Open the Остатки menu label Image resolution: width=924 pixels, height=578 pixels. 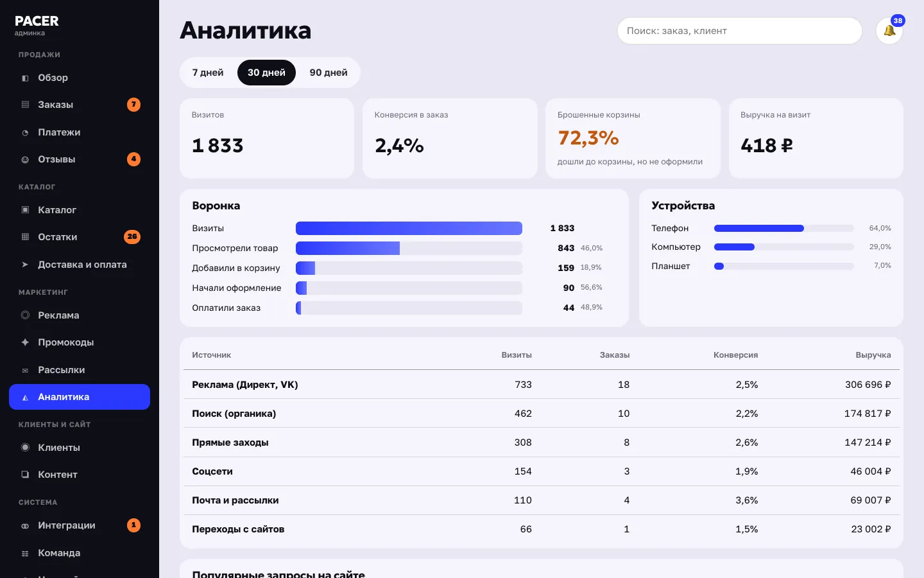(x=57, y=237)
